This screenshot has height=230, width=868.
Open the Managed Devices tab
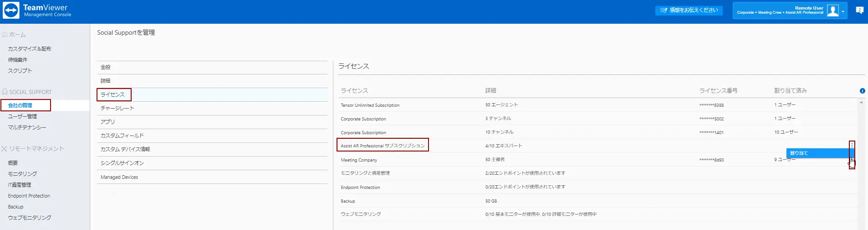212,177
